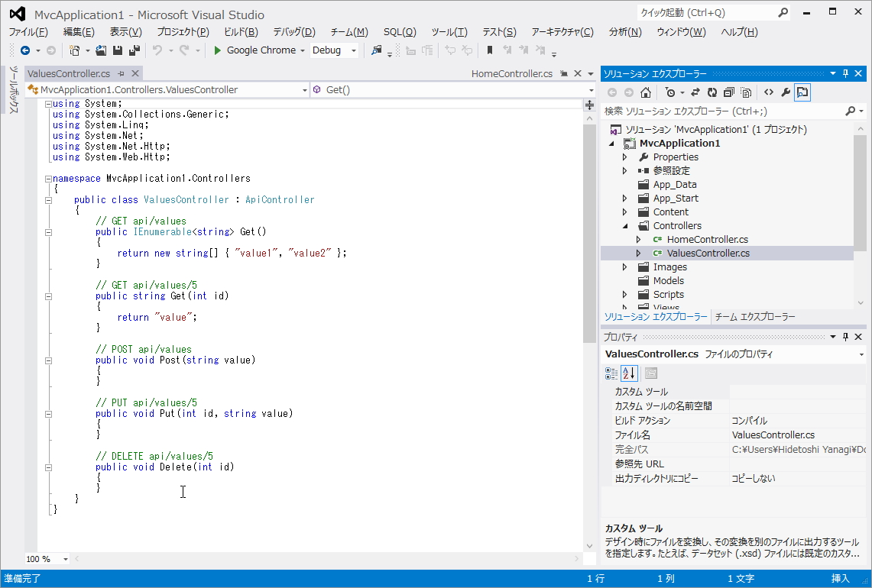Click the Solution Explorer search magnifier icon

(850, 111)
